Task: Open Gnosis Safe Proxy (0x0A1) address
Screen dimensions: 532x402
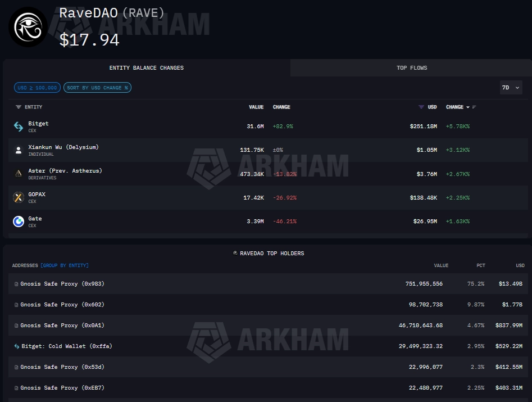Action: point(62,326)
